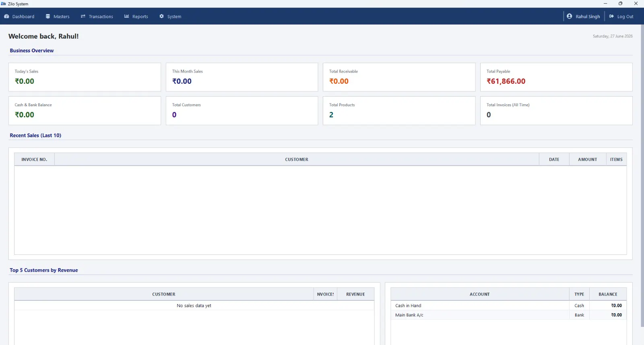Click the 'Welcome back, Rahul!' heading
Screen dimensions: 644x345
coord(43,36)
